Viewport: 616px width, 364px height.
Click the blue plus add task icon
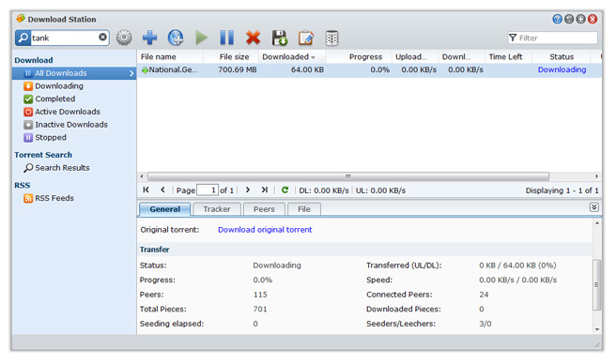149,38
